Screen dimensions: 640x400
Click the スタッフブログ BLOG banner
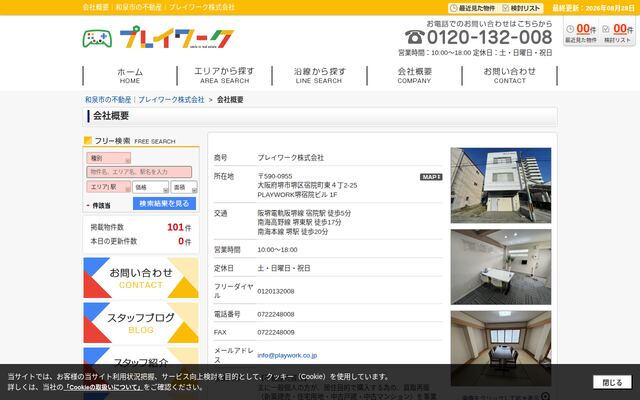(x=141, y=322)
